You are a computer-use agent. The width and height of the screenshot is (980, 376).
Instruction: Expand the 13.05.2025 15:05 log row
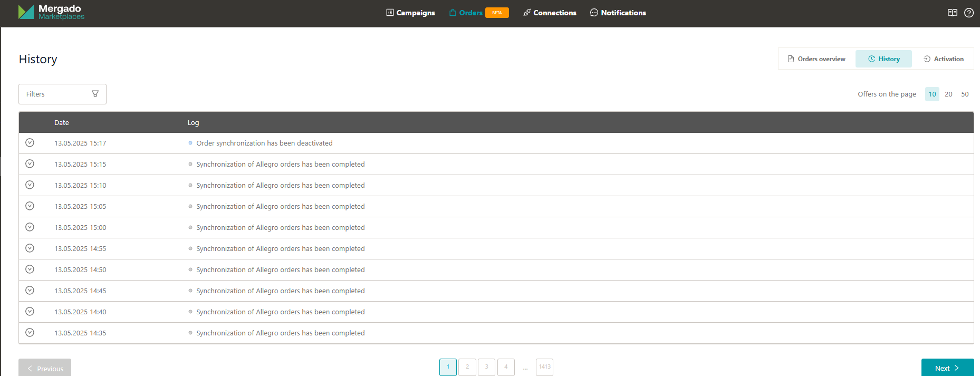[30, 206]
